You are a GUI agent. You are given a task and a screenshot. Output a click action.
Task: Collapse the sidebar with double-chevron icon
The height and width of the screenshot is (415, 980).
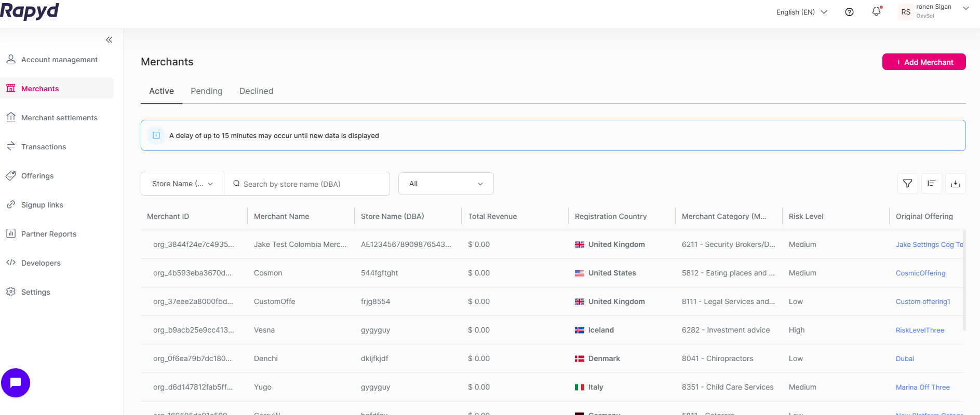point(109,40)
